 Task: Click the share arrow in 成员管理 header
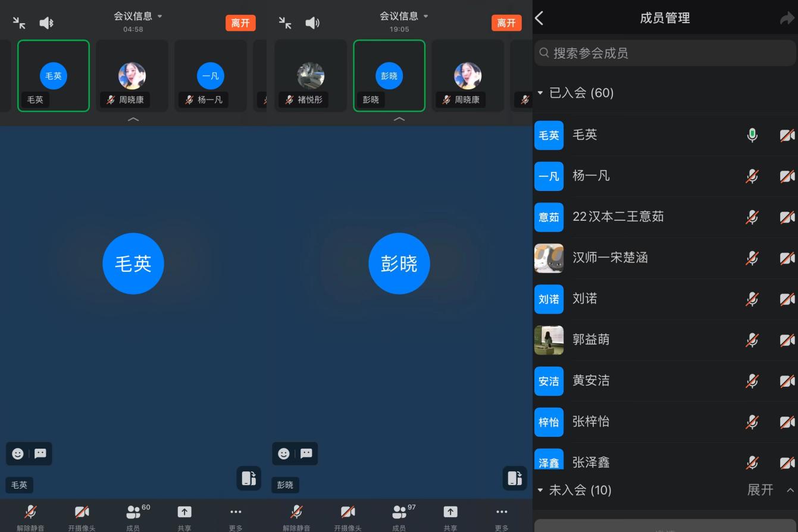click(787, 18)
